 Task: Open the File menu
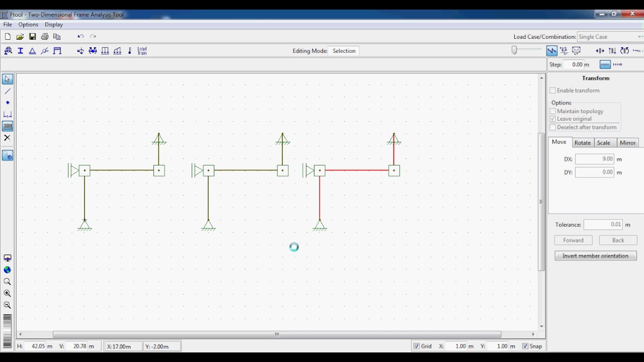click(x=8, y=25)
